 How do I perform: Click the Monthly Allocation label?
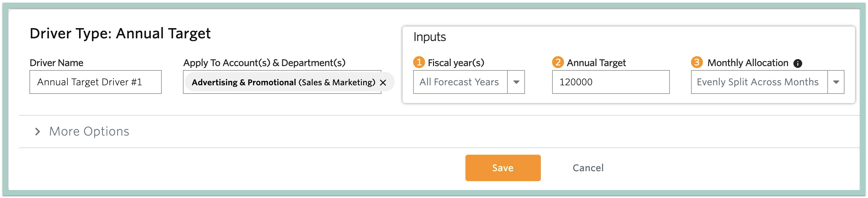click(x=748, y=63)
